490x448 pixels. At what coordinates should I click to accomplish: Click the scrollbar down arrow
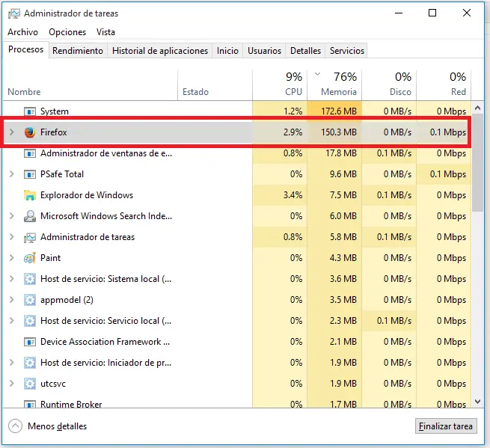[477, 402]
